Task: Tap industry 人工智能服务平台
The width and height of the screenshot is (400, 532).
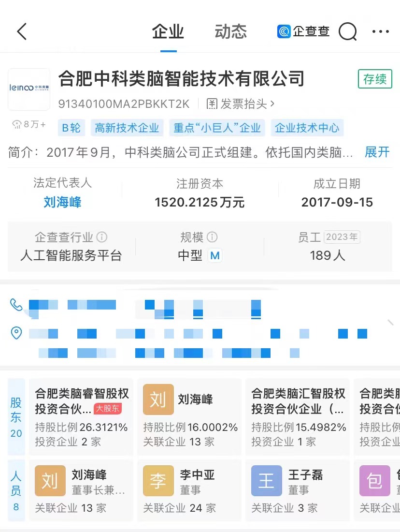Action: coord(71,255)
